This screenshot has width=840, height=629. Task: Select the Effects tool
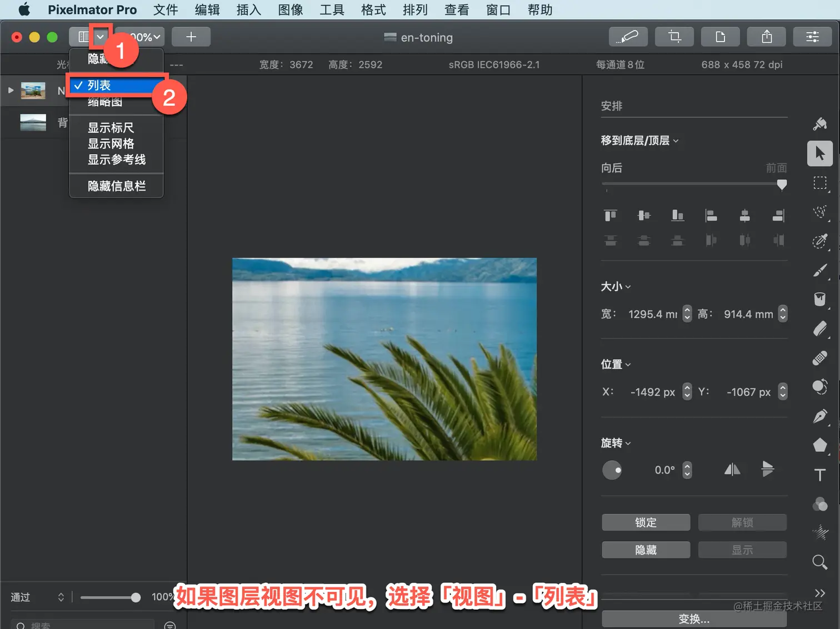tap(820, 533)
